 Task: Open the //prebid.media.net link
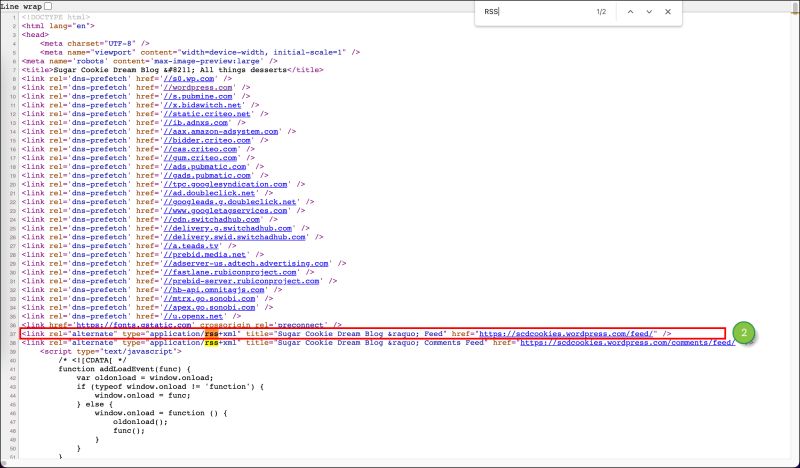(x=205, y=255)
